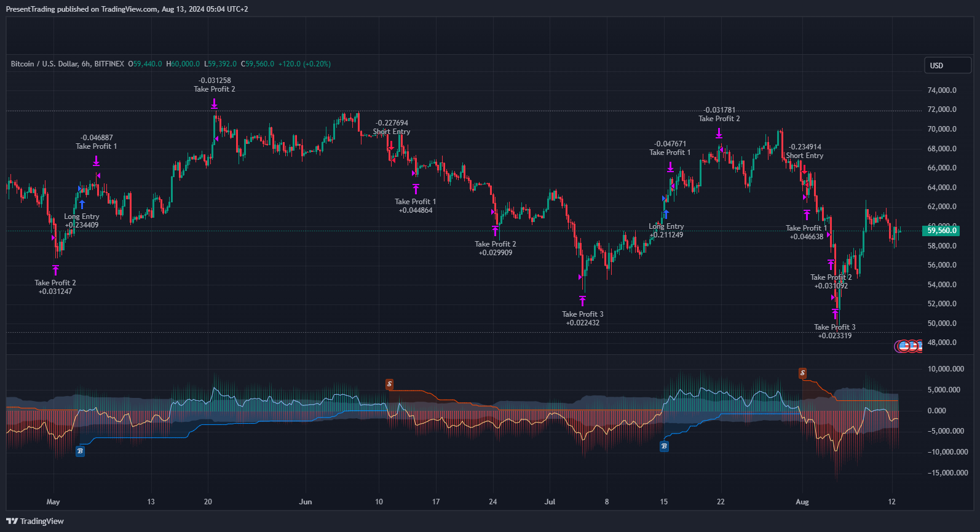Click the 48,000.0 price axis label

[942, 343]
